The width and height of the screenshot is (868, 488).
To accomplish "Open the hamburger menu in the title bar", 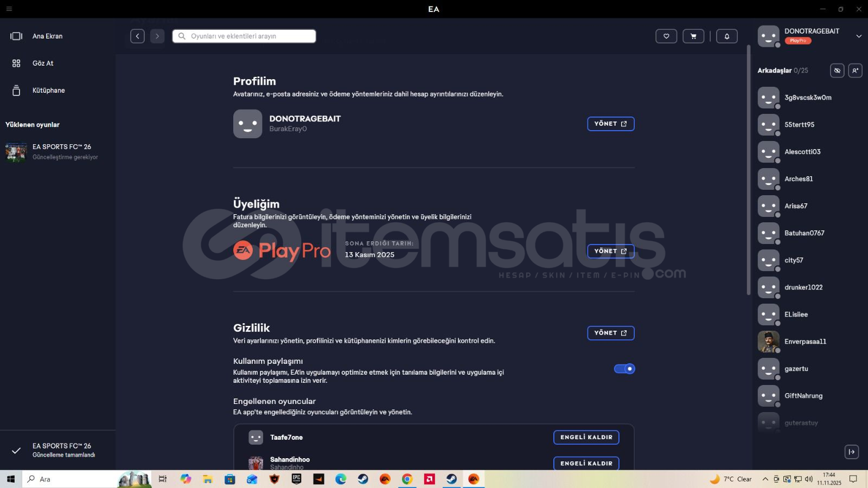I will coord(9,9).
